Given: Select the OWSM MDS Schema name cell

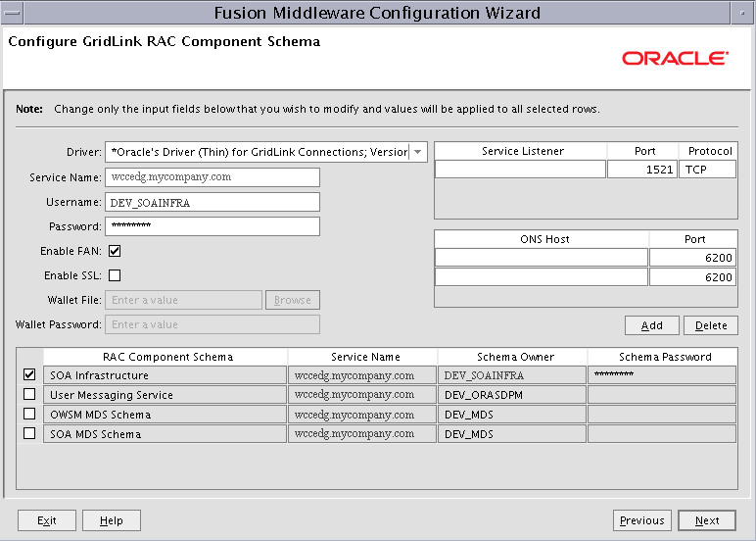Looking at the screenshot, I should pyautogui.click(x=165, y=415).
